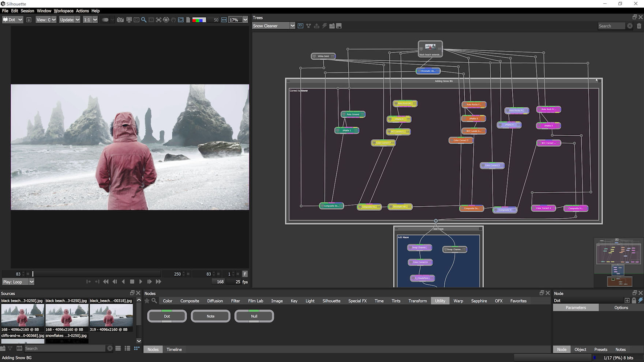Switch to the Sapphire node category tab
Screen dimensions: 644x362
[x=479, y=301]
